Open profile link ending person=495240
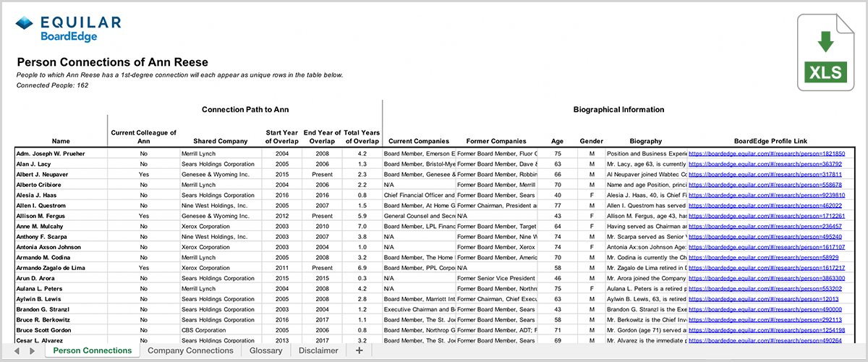This screenshot has width=868, height=362. point(765,237)
